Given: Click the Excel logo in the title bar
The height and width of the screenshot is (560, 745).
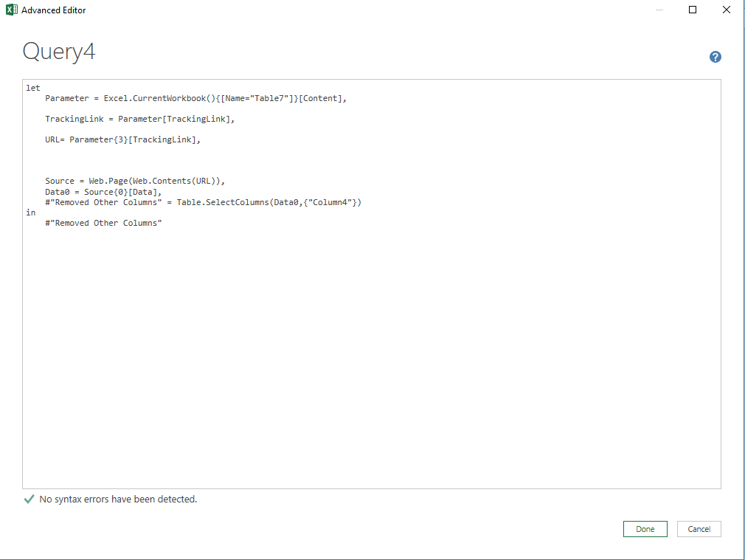Looking at the screenshot, I should coord(10,10).
